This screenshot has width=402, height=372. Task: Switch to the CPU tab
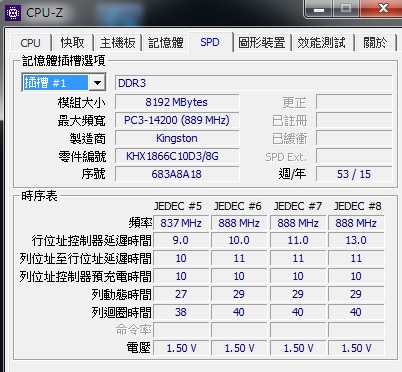(x=30, y=43)
